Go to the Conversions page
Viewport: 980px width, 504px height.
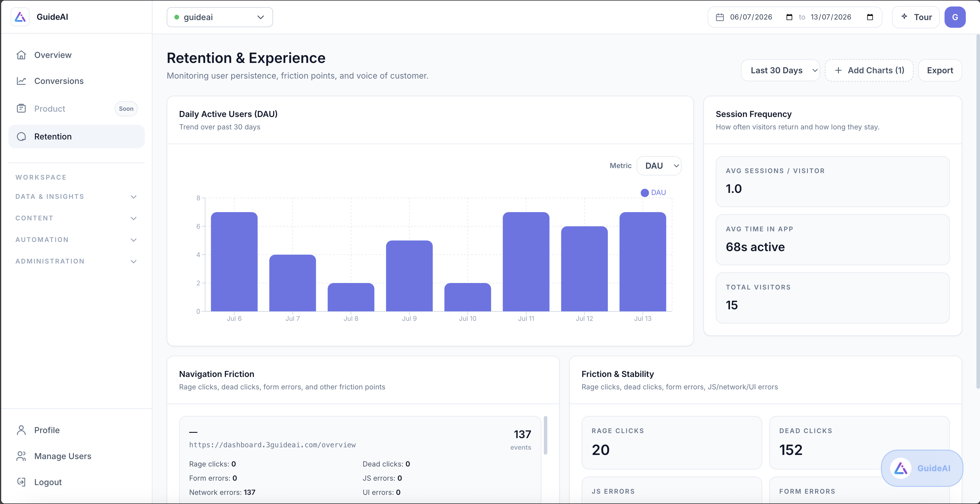point(76,81)
